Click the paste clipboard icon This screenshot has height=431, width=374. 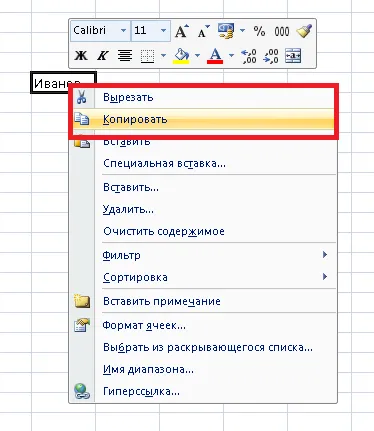coord(82,143)
